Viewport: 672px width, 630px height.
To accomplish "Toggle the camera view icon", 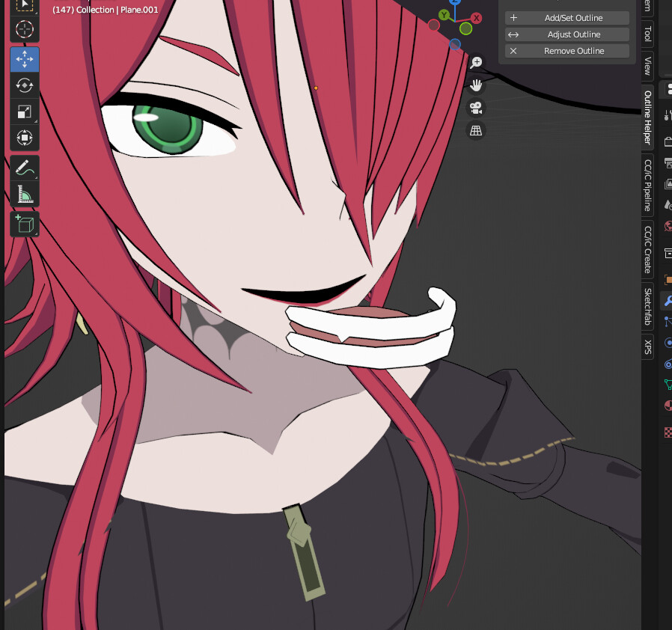I will (x=476, y=108).
